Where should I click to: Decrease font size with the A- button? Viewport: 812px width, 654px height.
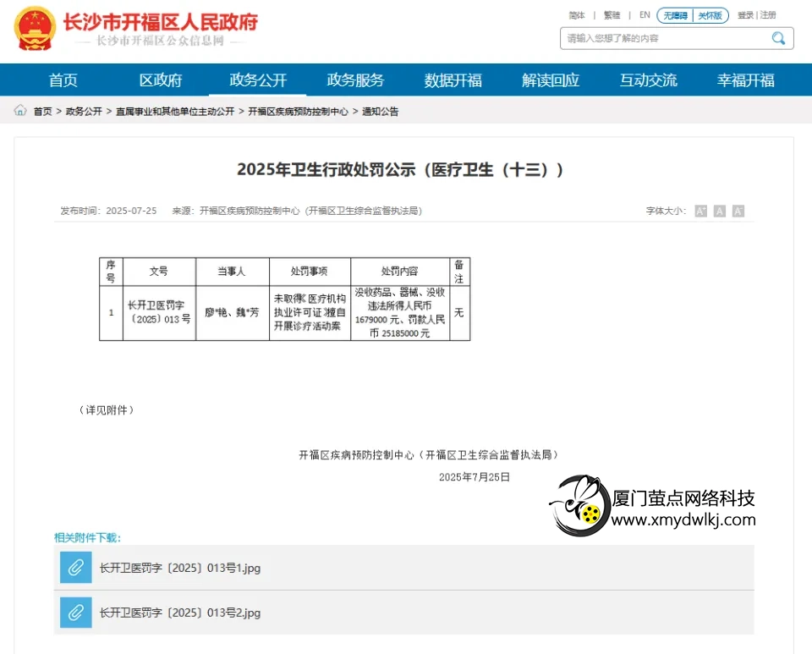pyautogui.click(x=738, y=211)
